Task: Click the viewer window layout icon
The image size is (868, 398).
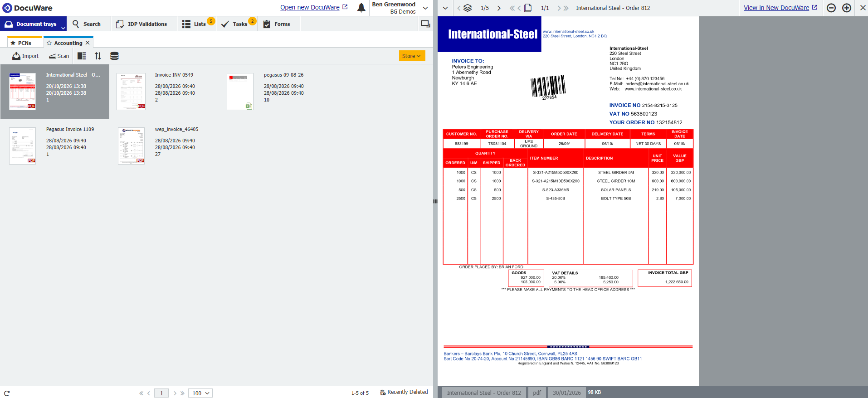Action: point(425,24)
